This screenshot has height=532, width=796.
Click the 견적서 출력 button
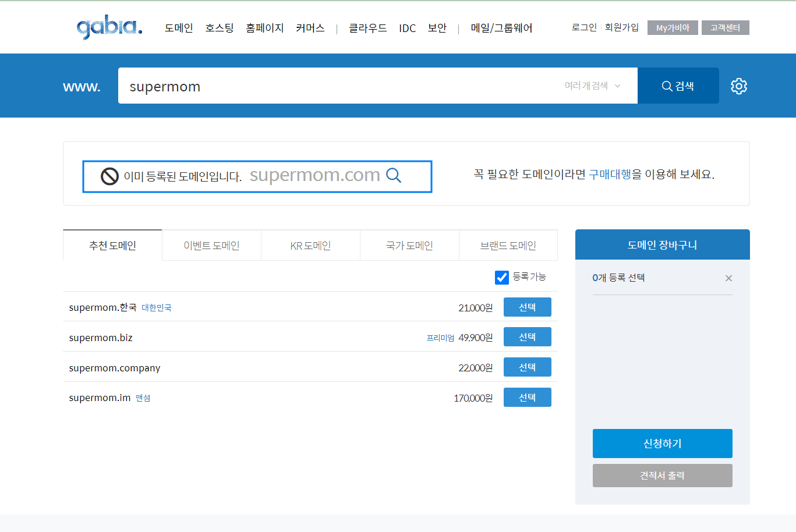click(x=663, y=476)
